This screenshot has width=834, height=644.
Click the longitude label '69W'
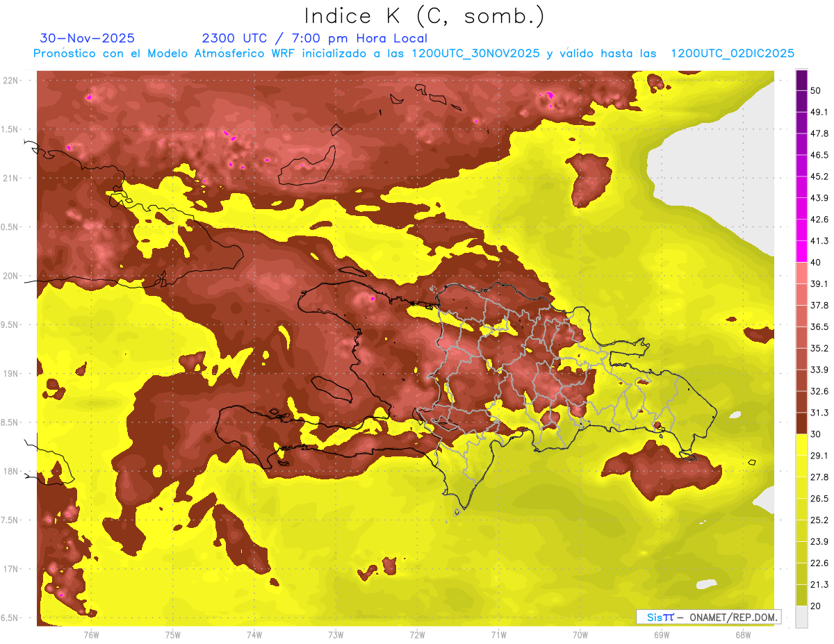click(662, 635)
